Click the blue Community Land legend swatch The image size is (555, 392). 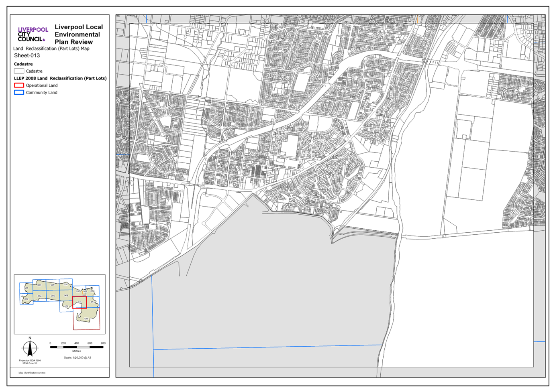coord(19,92)
